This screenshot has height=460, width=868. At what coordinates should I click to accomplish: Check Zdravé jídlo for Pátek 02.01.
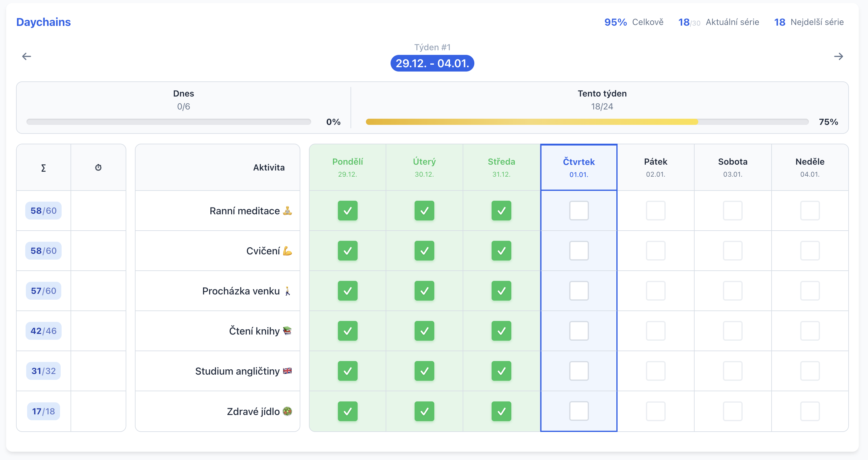[x=655, y=411]
